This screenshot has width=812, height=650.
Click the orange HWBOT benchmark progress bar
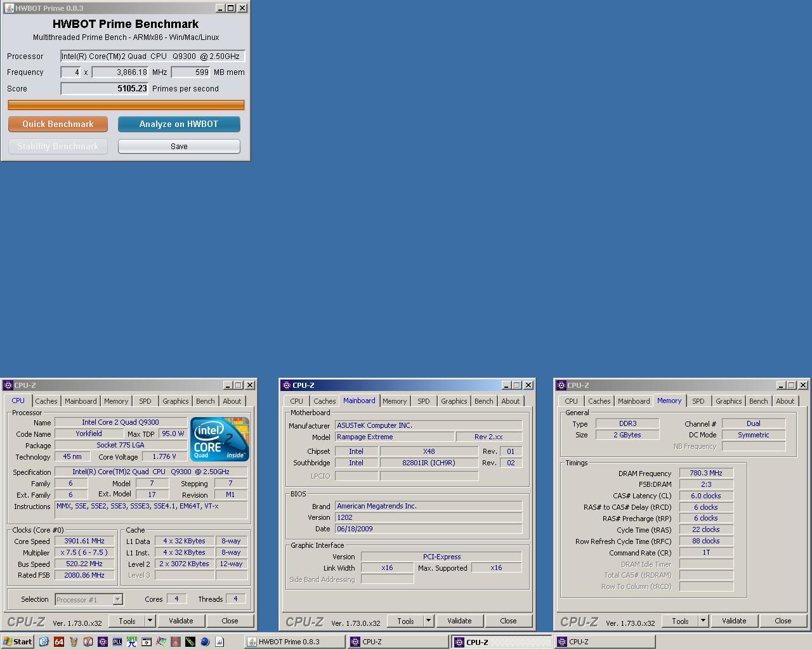point(126,105)
